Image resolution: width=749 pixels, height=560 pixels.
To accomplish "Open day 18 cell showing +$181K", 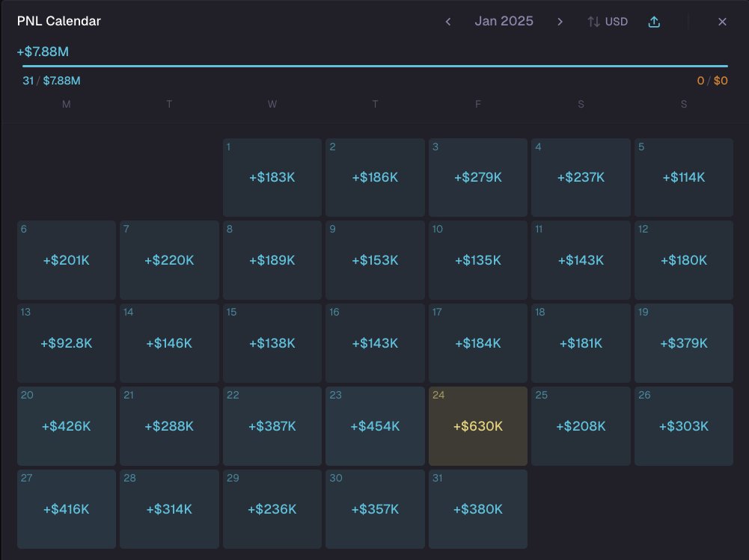I will pos(581,343).
